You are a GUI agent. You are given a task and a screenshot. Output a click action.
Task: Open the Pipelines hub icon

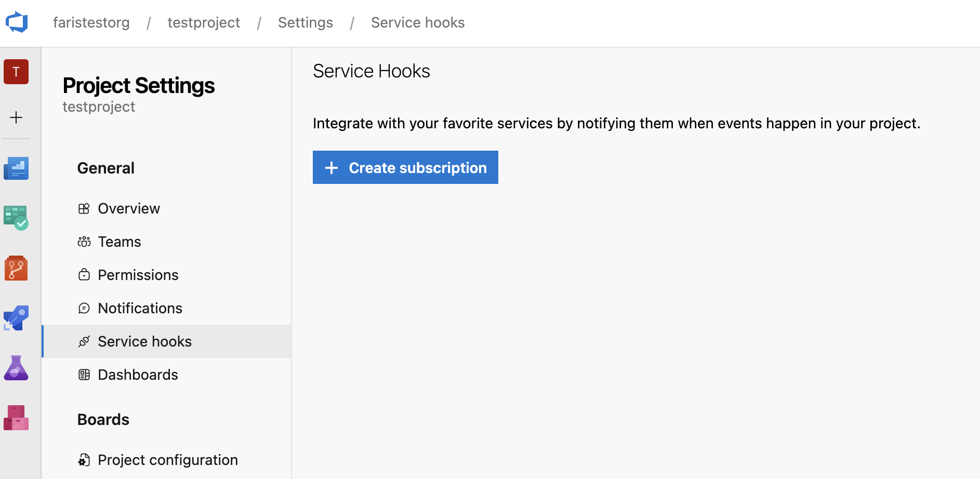click(x=16, y=318)
